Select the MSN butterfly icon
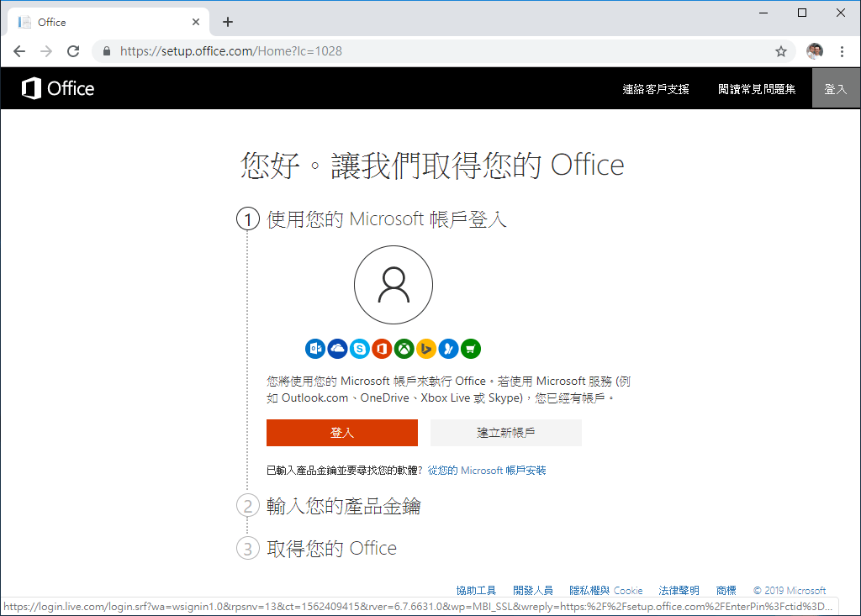The image size is (861, 616). click(x=448, y=349)
